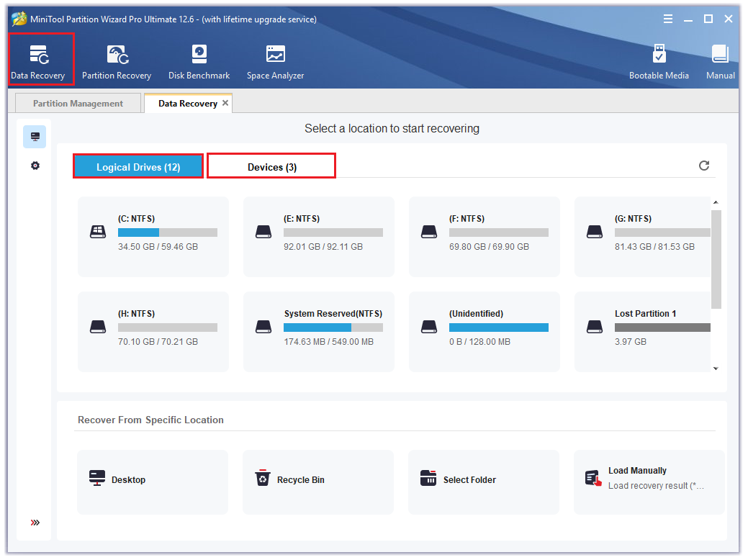Click the MiniTool app logo icon
The width and height of the screenshot is (748, 560).
(19, 19)
